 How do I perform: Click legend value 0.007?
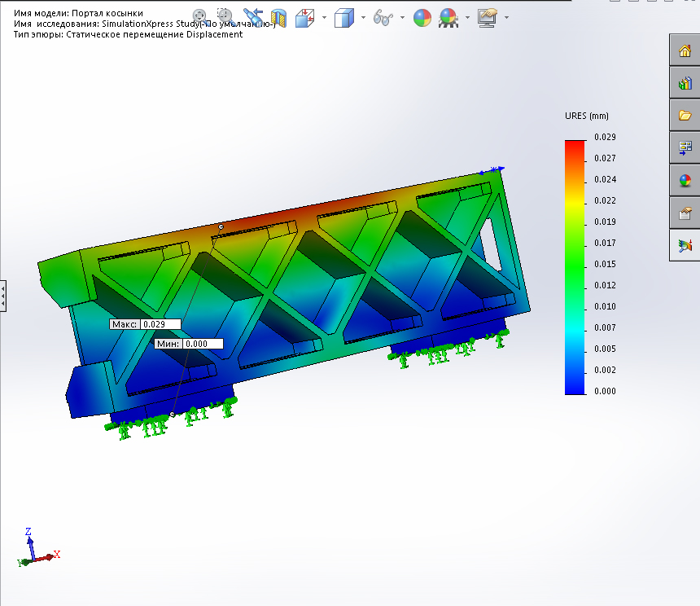[605, 327]
